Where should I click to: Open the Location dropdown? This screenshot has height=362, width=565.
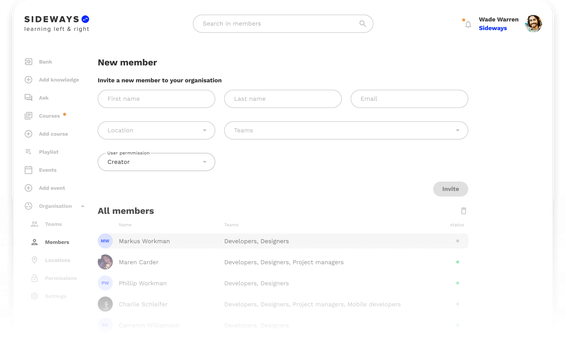tap(156, 130)
